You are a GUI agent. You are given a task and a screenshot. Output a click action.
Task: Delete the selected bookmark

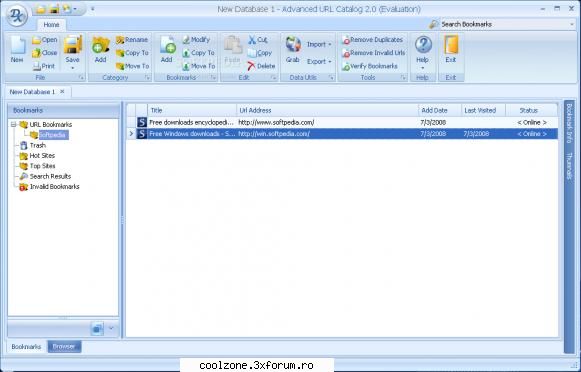261,66
